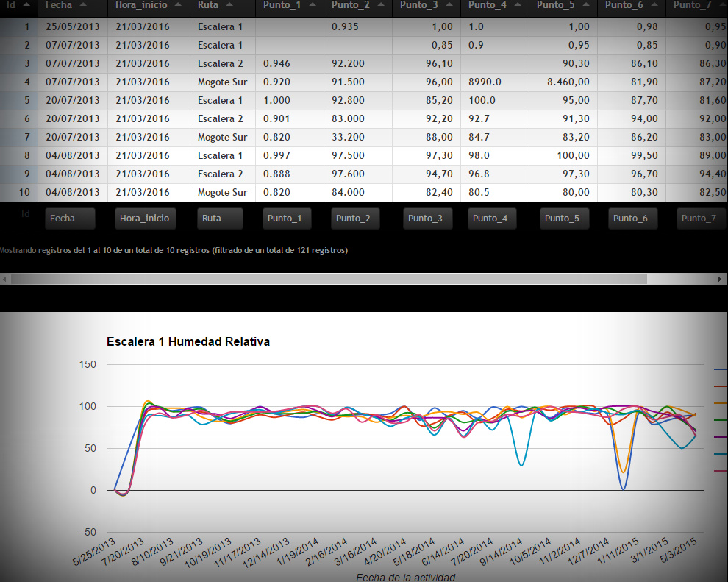The width and height of the screenshot is (728, 582).
Task: Click the horizontal scrollbar thumb
Action: 327,280
